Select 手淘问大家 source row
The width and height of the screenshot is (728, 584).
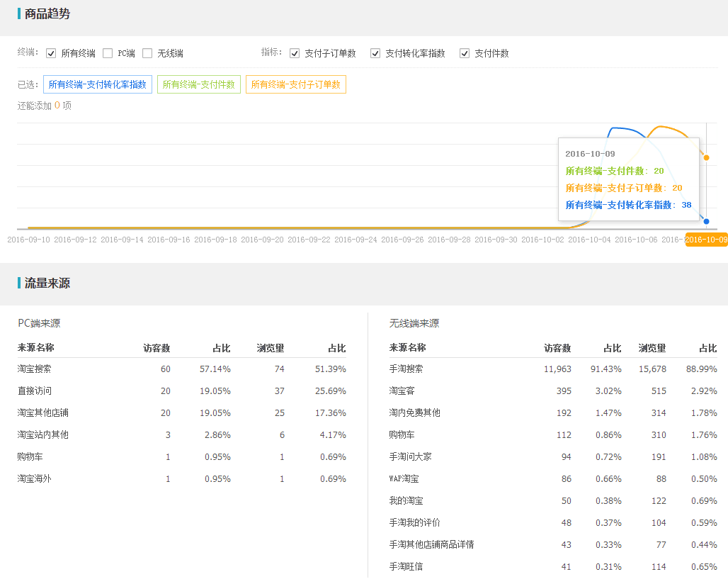[x=411, y=457]
